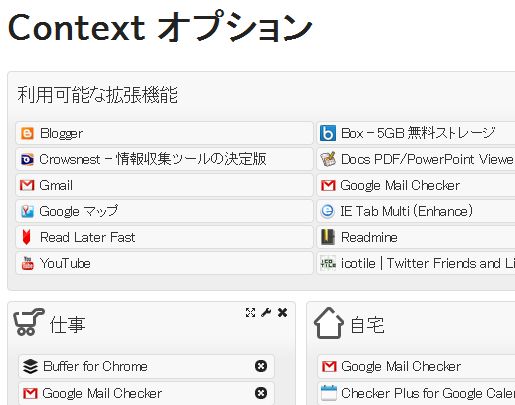This screenshot has height=405, width=515.
Task: Select the Box – 5GB 無料ストレージ row
Action: pyautogui.click(x=416, y=133)
